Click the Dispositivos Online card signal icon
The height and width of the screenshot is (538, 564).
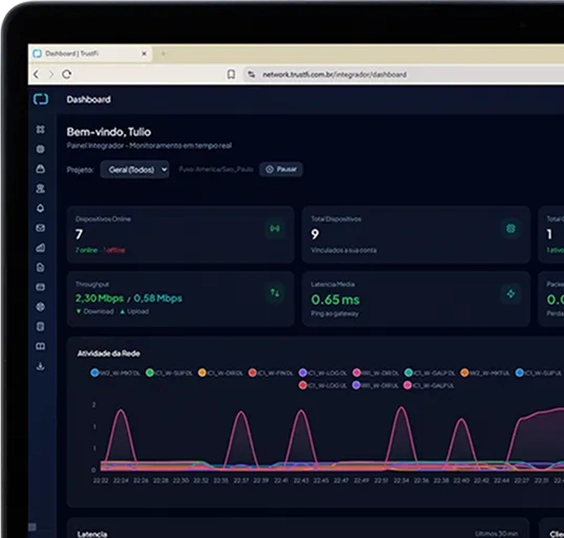tap(275, 228)
